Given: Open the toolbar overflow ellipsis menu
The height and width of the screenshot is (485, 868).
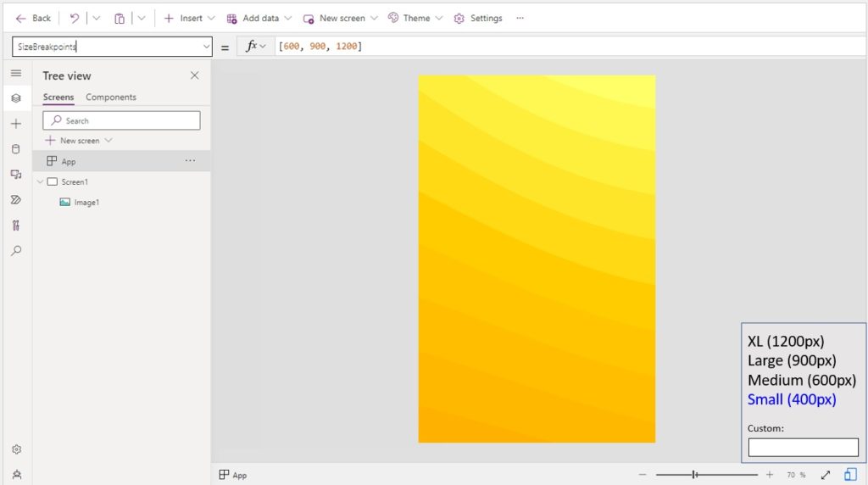Looking at the screenshot, I should (520, 19).
